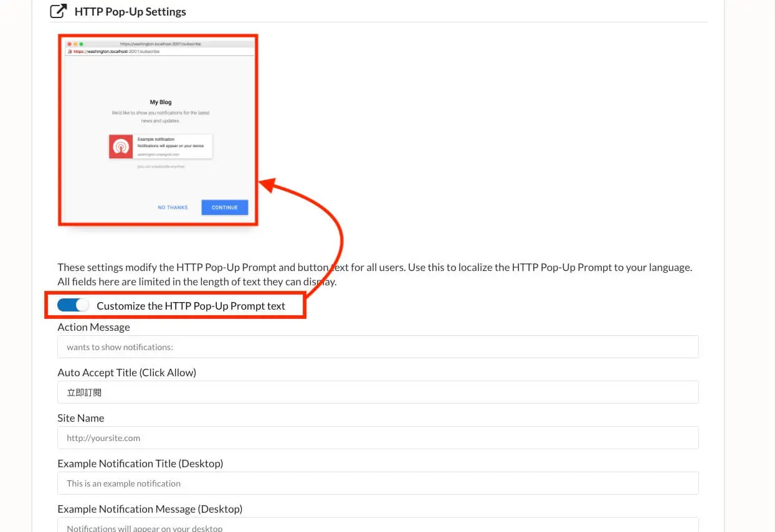Click the "Action Message" field label
The height and width of the screenshot is (532, 775).
point(93,327)
